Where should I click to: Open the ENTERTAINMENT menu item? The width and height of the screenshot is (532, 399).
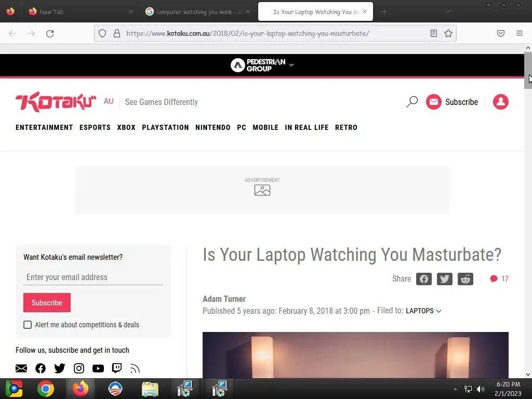[44, 127]
